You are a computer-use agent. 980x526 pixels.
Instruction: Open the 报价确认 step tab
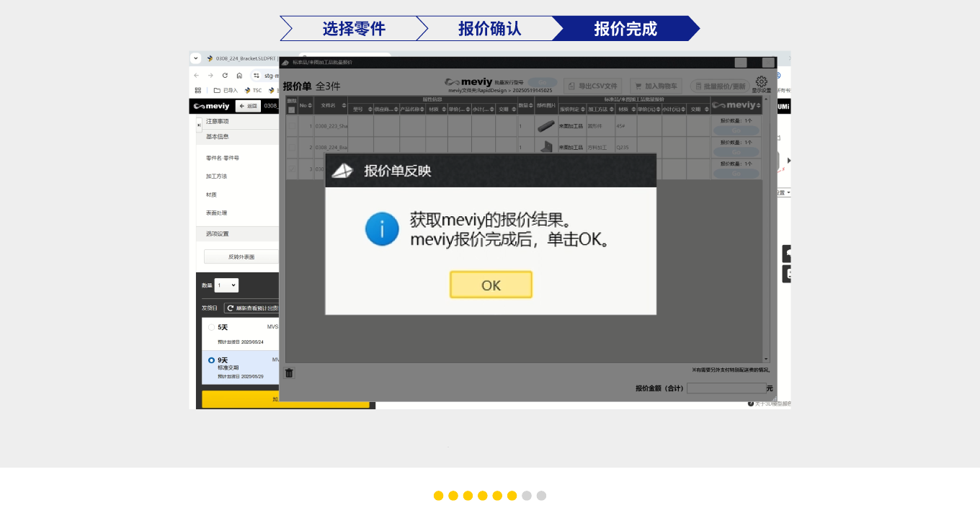[489, 29]
